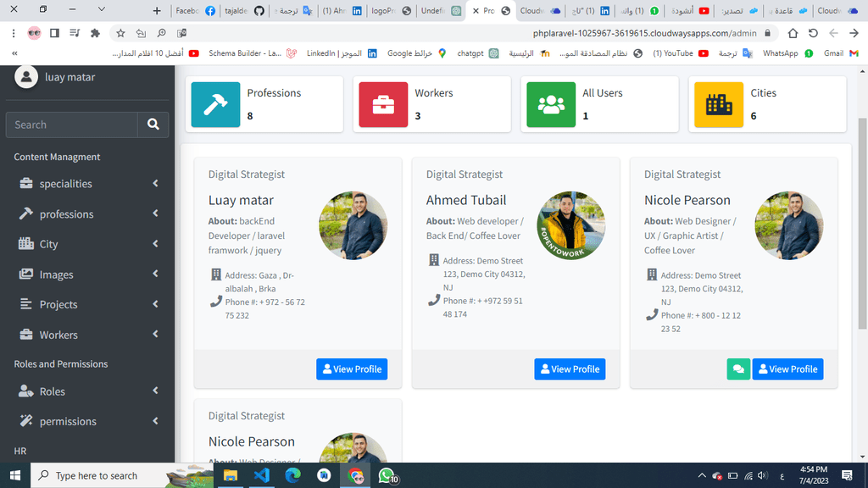Expand the professions sidebar menu

coord(87,213)
